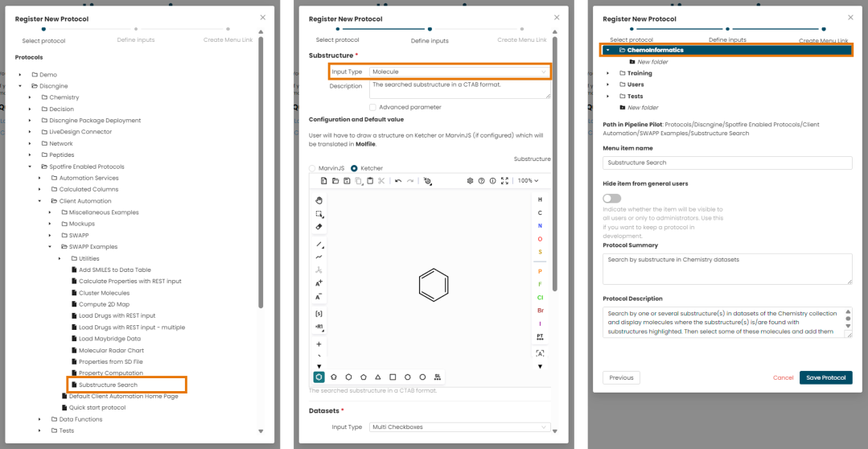Collapse the ChemoInformatics folder arrow
This screenshot has height=449, width=868.
[x=608, y=50]
